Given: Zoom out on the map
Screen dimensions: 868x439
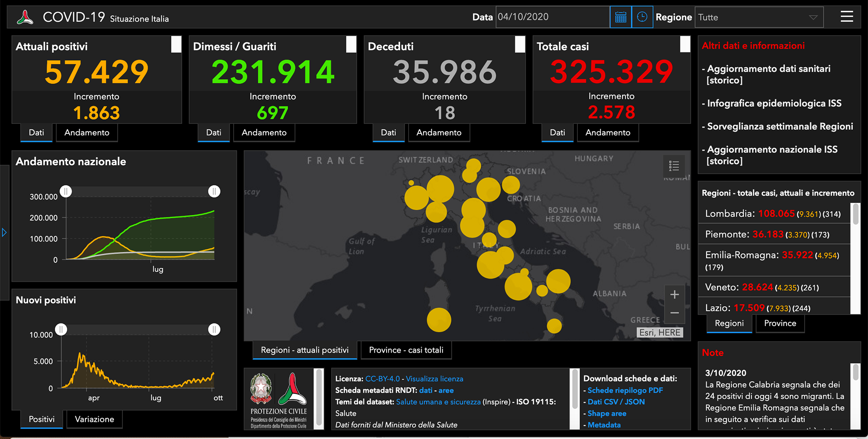Looking at the screenshot, I should 675,313.
